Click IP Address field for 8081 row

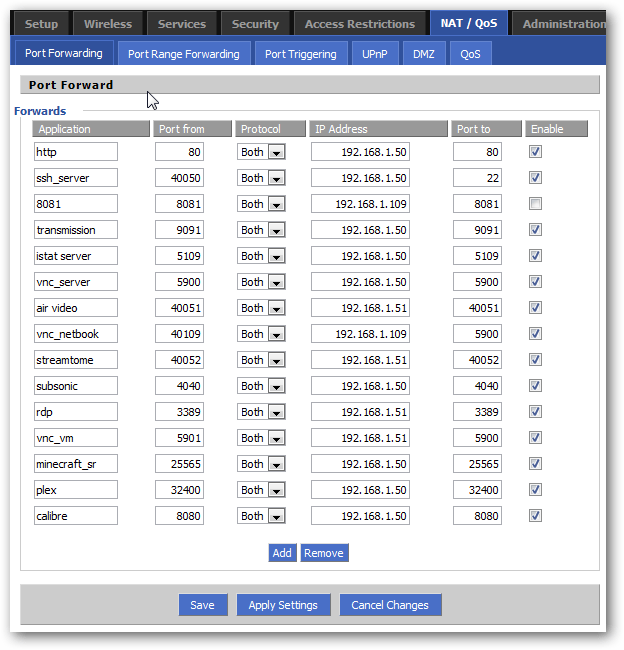pyautogui.click(x=360, y=204)
